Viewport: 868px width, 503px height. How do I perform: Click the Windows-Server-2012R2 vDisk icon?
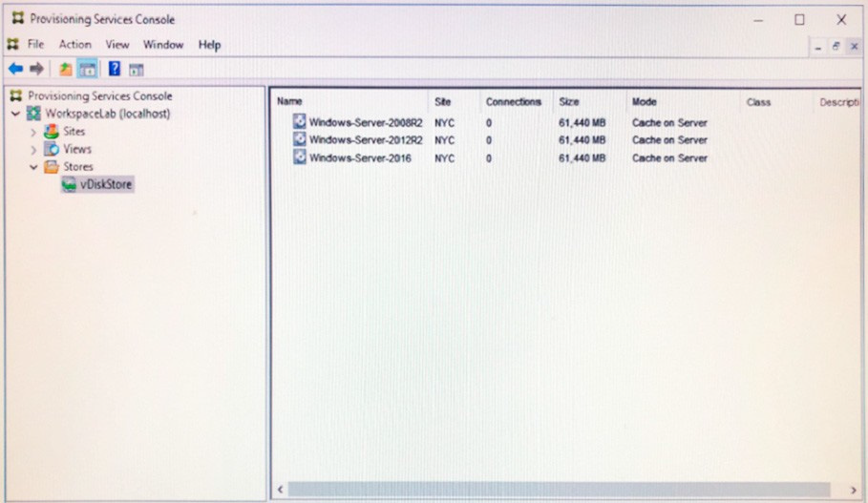coord(300,139)
